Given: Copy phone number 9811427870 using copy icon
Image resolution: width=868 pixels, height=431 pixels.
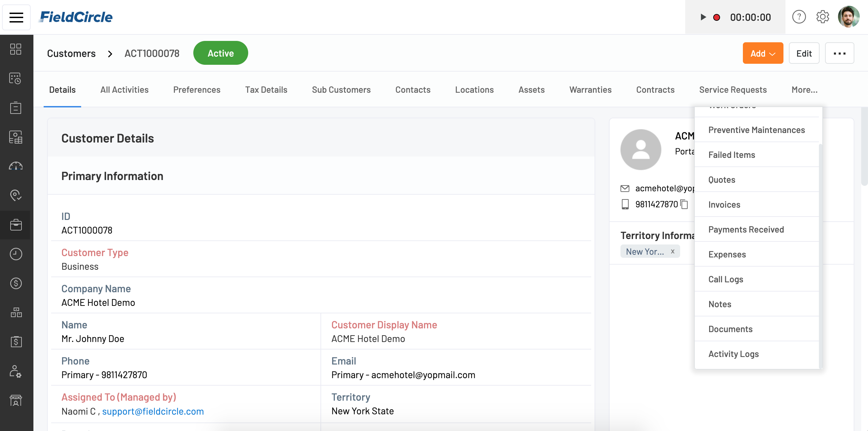Looking at the screenshot, I should point(684,204).
